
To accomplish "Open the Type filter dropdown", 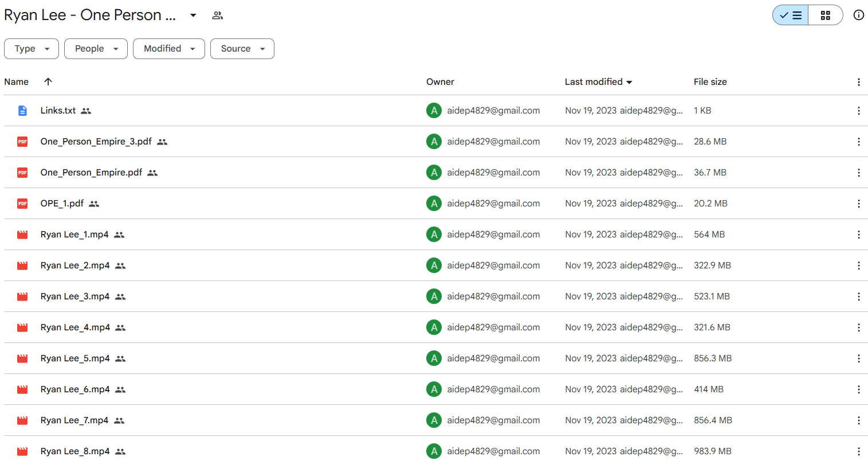I will tap(32, 49).
